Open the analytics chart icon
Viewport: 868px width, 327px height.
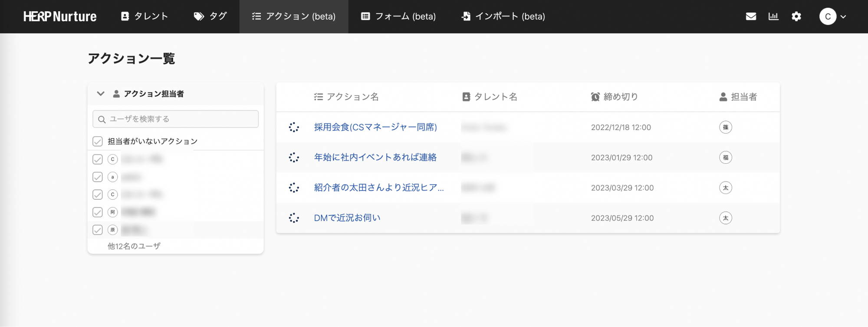(773, 17)
